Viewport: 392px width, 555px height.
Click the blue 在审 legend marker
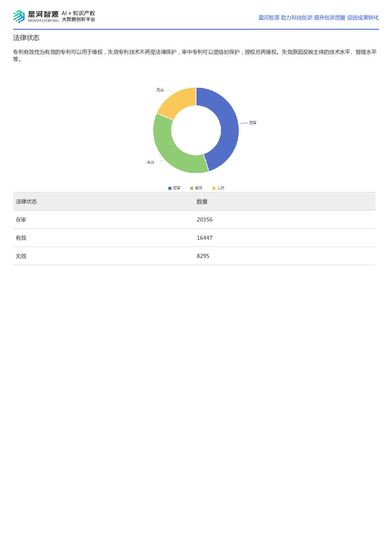pos(170,188)
